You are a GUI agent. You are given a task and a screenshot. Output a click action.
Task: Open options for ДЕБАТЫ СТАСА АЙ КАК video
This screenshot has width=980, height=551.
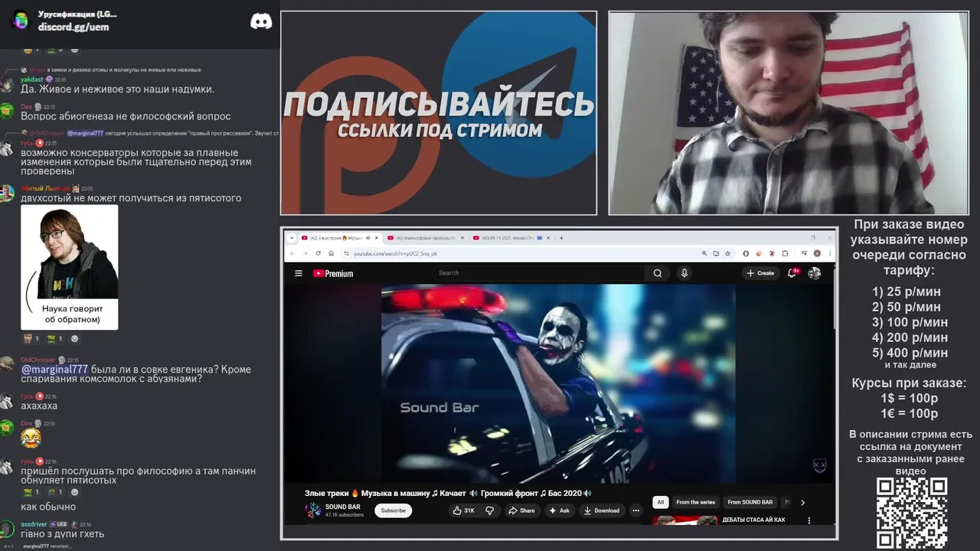tap(809, 520)
